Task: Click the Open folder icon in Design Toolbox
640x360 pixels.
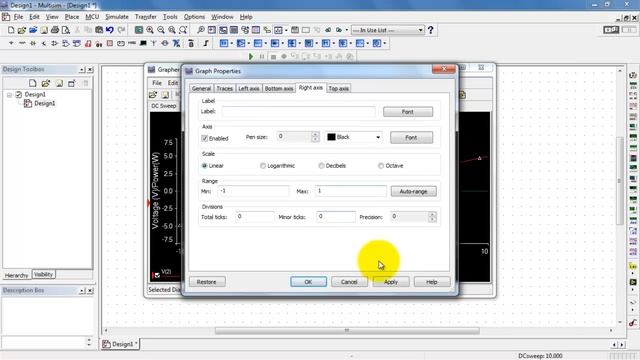Action: point(45,83)
